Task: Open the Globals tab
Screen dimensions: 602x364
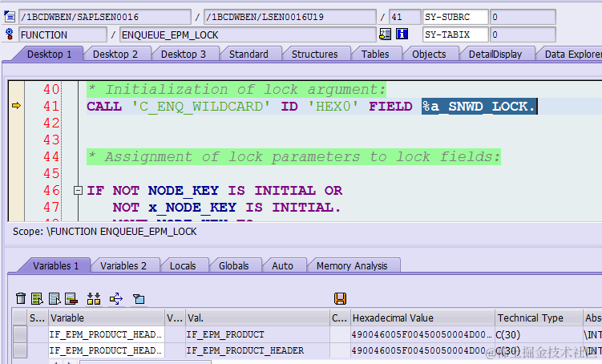Action: [x=234, y=265]
